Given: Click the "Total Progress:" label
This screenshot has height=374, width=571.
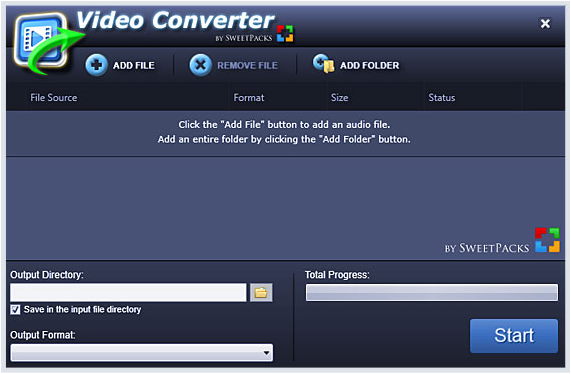Looking at the screenshot, I should pos(337,275).
